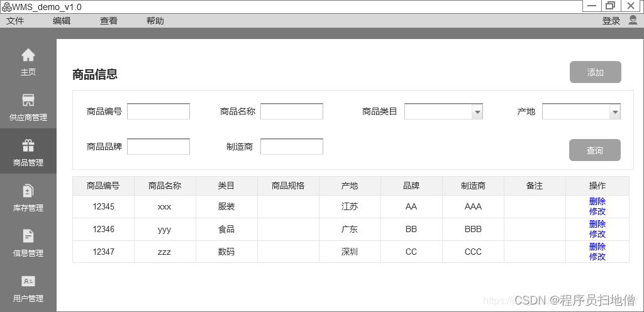Open the 帮助 menu
644x312 pixels.
pyautogui.click(x=155, y=21)
